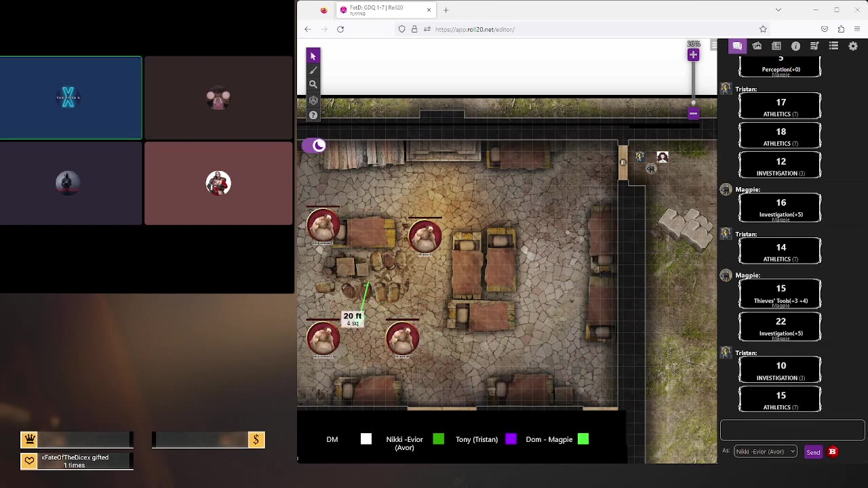Image resolution: width=868 pixels, height=488 pixels.
Task: Click Tristan's avatar beside the 17 roll
Action: pyautogui.click(x=726, y=89)
